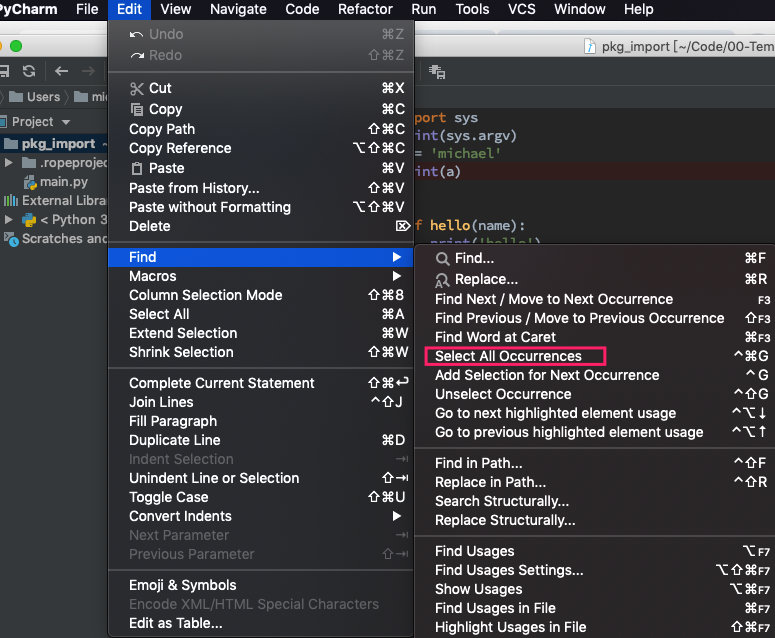Viewport: 775px width, 638px height.
Task: Click the Copy icon in Edit menu
Action: 136,109
